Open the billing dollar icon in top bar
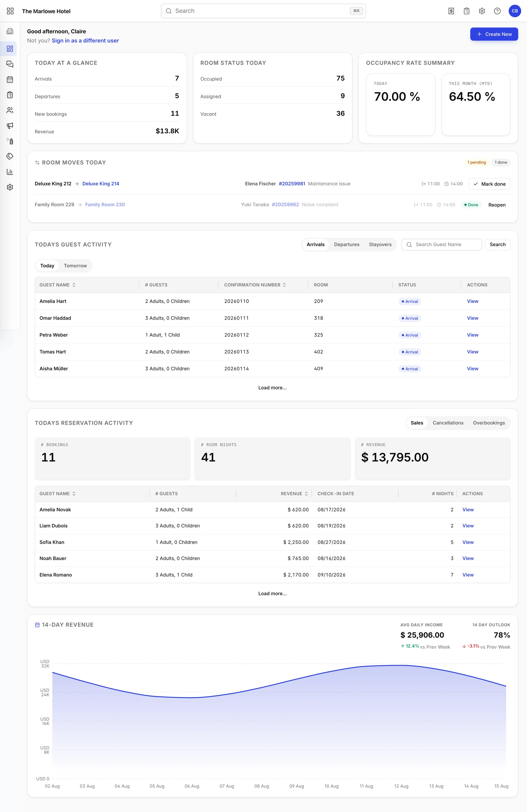The height and width of the screenshot is (812, 527). click(x=451, y=11)
